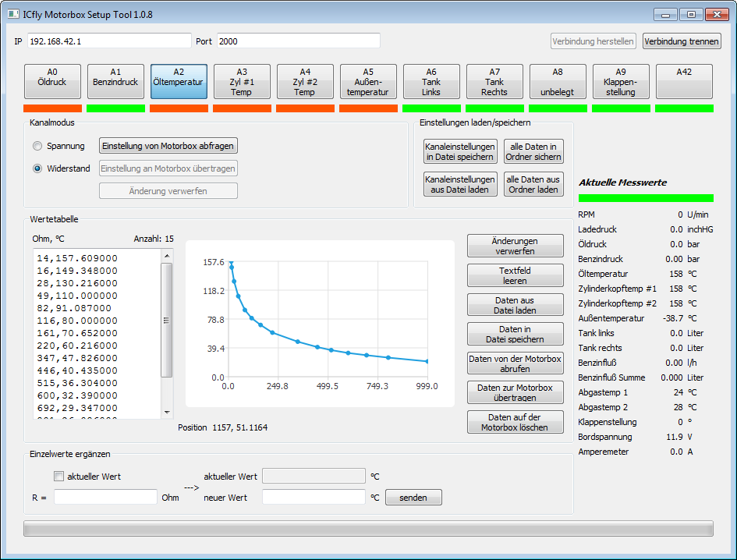Select the A4 Zyl #2 Temp channel
Viewport: 737px width, 560px height.
(305, 81)
